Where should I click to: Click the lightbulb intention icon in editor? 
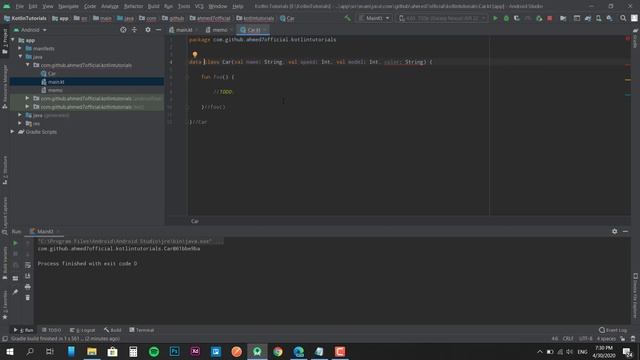point(195,54)
